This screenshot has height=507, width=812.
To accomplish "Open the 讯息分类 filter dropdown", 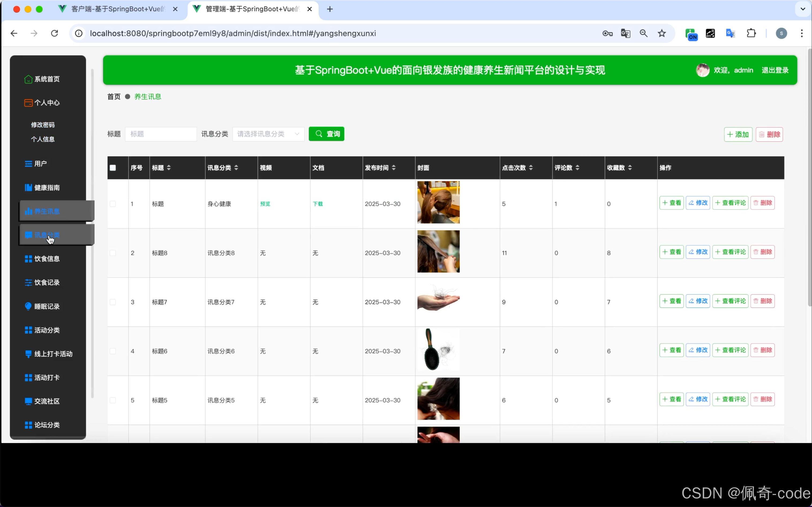I will 268,134.
